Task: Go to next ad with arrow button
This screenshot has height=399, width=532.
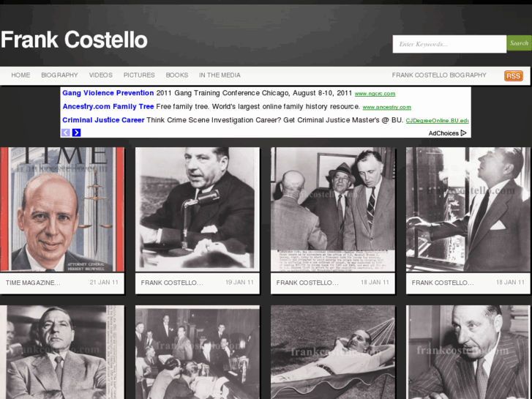Action: 76,133
